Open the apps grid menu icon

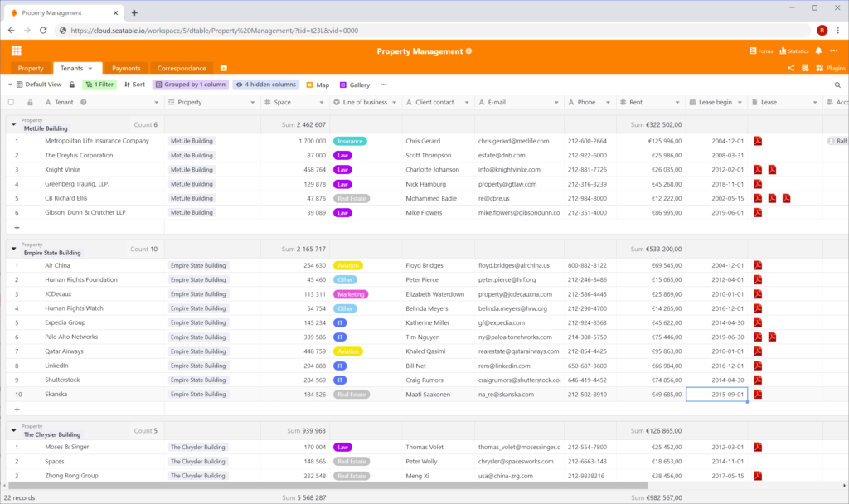click(x=17, y=51)
